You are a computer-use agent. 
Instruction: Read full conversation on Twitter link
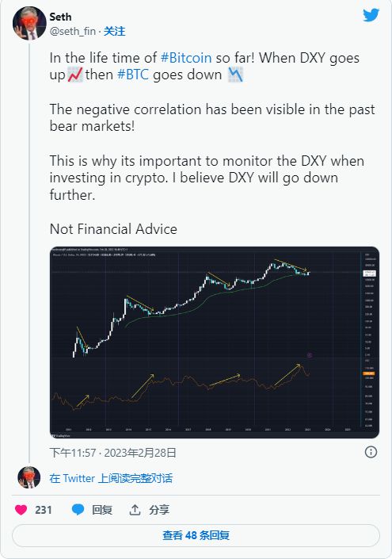tap(111, 478)
